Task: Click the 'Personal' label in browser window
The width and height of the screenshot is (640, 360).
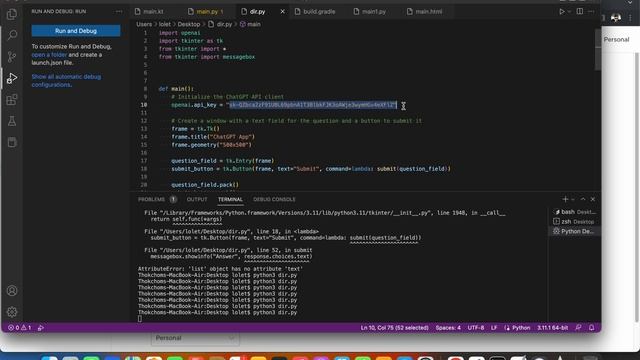Action: (x=616, y=40)
